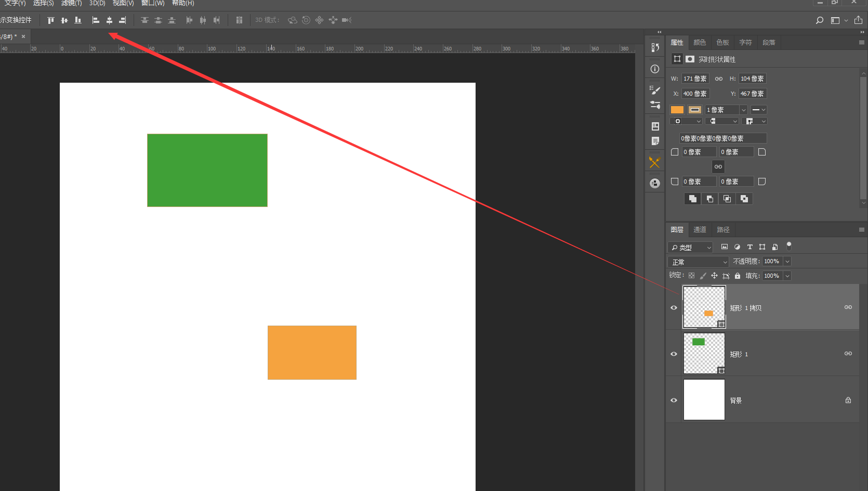This screenshot has width=868, height=491.
Task: Open the History panel icon
Action: (655, 47)
